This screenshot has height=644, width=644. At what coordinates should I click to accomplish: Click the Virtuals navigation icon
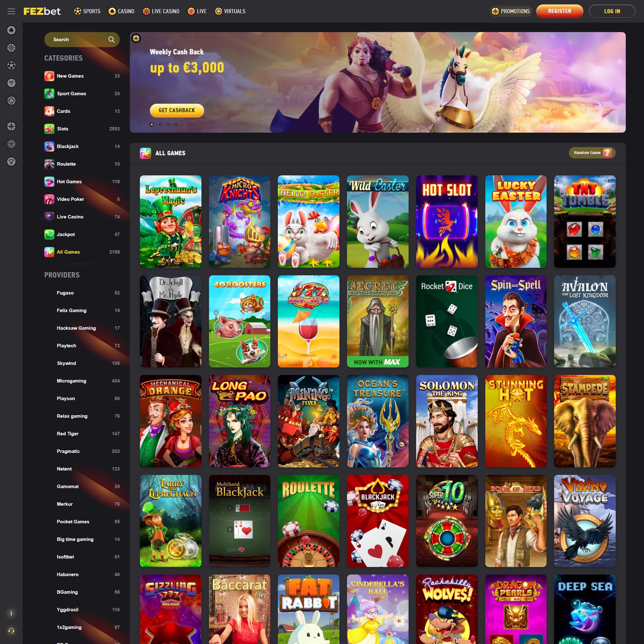(x=217, y=11)
